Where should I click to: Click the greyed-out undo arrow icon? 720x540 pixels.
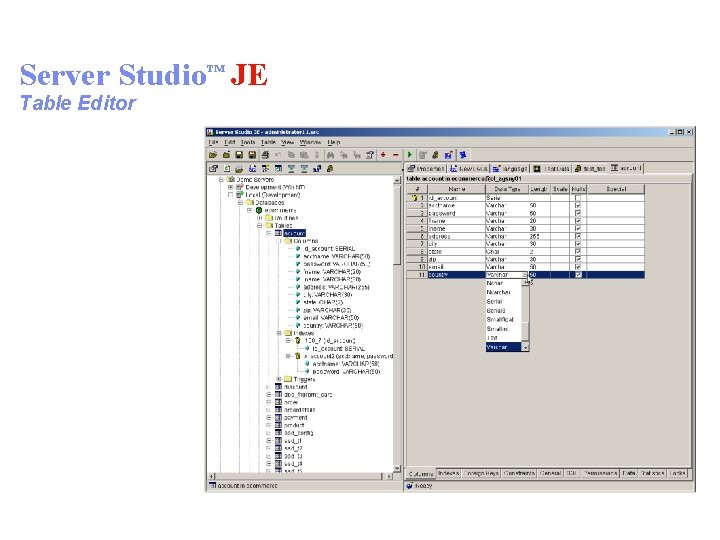coord(278,155)
